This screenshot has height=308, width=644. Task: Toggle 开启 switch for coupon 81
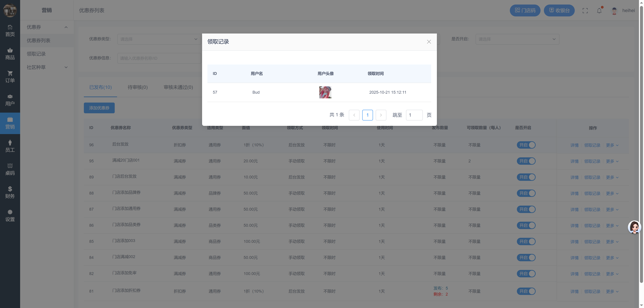coord(526,291)
